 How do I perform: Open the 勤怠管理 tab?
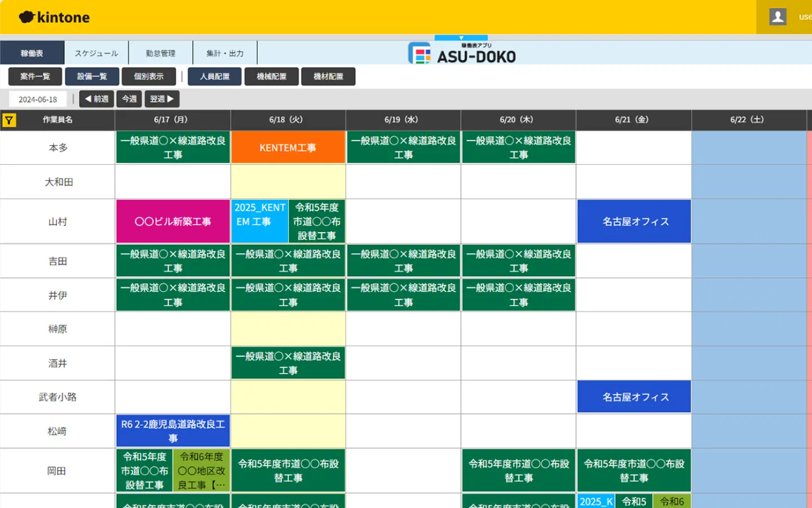point(161,53)
